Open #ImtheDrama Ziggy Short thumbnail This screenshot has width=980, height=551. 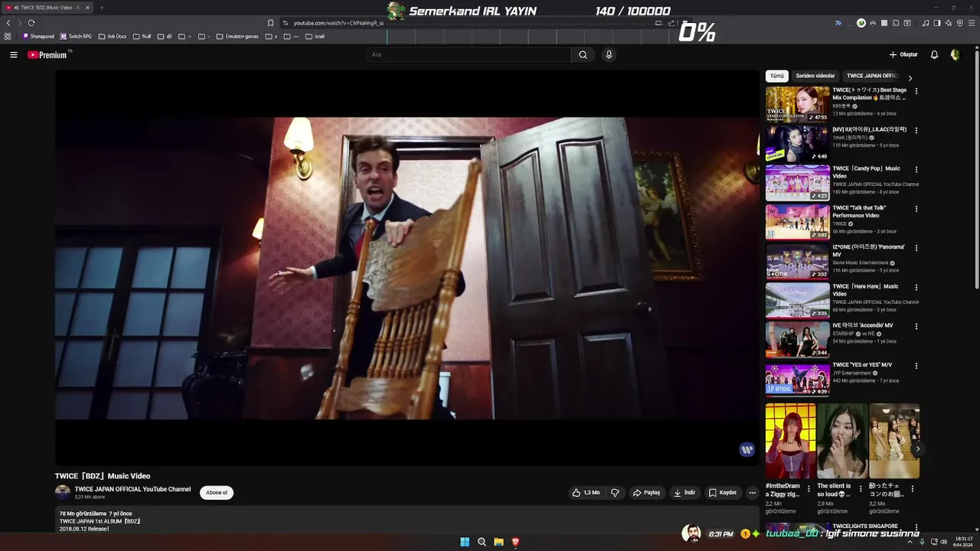pos(791,441)
